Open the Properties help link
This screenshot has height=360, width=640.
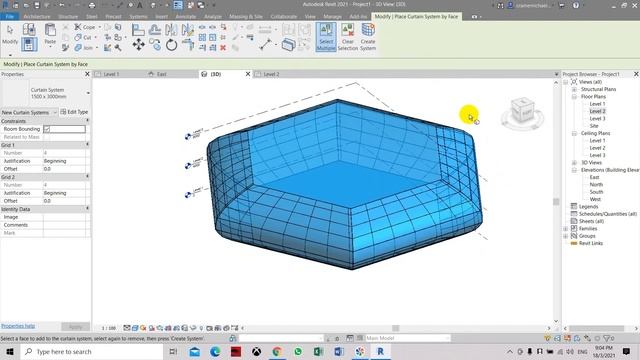[18, 326]
